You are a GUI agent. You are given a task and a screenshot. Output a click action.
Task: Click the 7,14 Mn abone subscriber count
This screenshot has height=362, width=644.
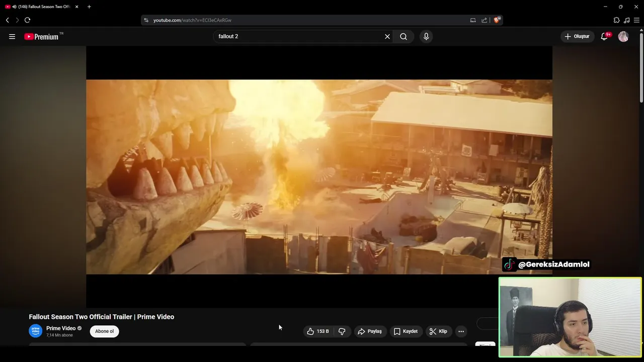59,335
